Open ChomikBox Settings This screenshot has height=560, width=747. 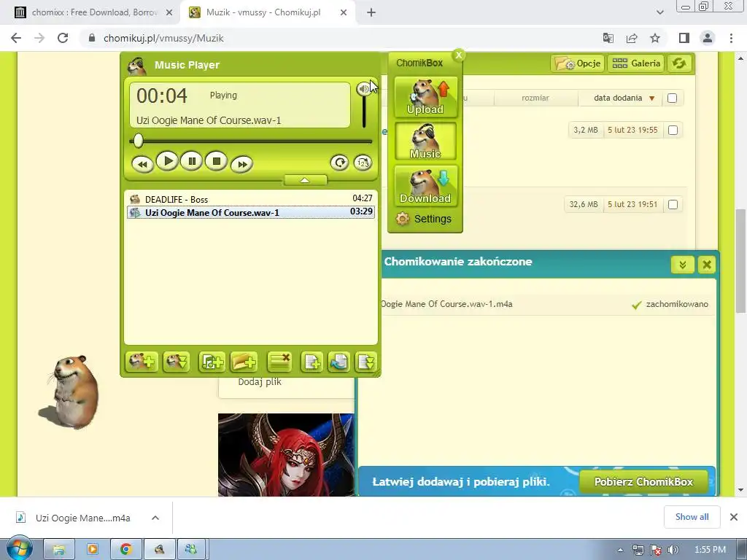[424, 219]
